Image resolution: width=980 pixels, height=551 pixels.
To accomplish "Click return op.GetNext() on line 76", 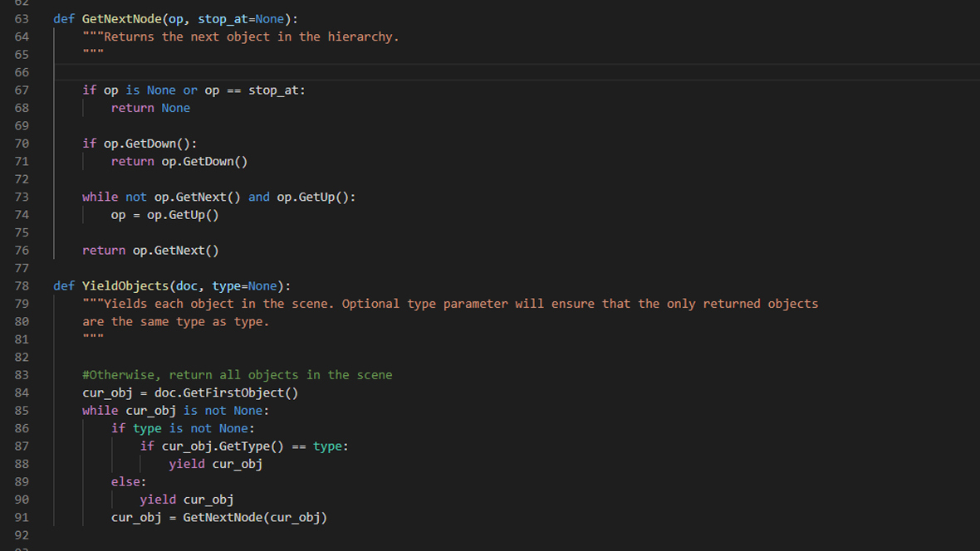I will [x=149, y=250].
